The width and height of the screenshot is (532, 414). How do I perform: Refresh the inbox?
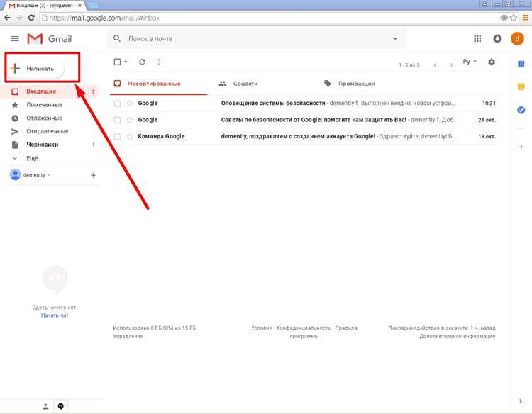point(142,62)
